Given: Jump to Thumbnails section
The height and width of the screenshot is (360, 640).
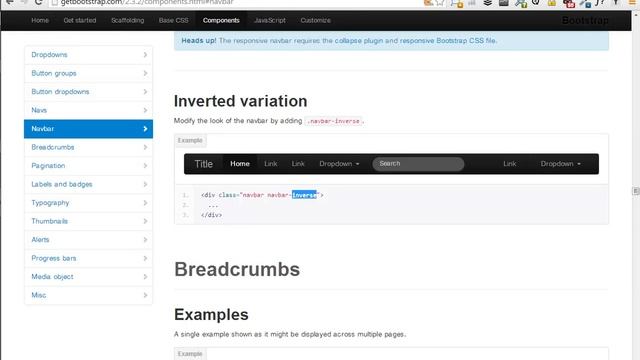Looking at the screenshot, I should point(89,221).
